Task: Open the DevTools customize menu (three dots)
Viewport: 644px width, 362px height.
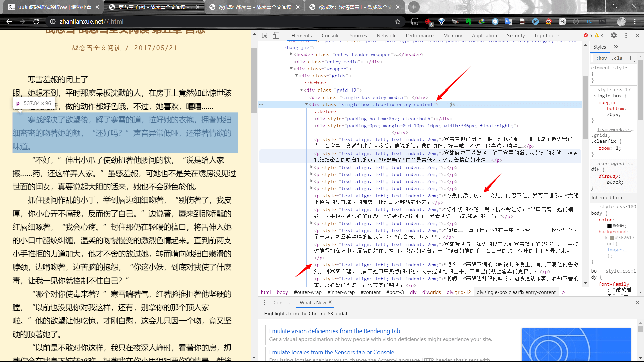Action: point(626,35)
